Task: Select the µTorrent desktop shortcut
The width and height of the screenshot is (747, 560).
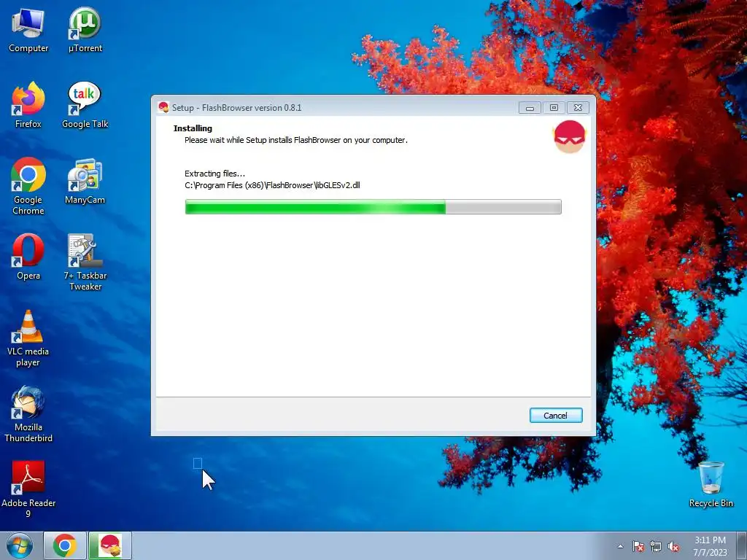Action: pos(85,31)
